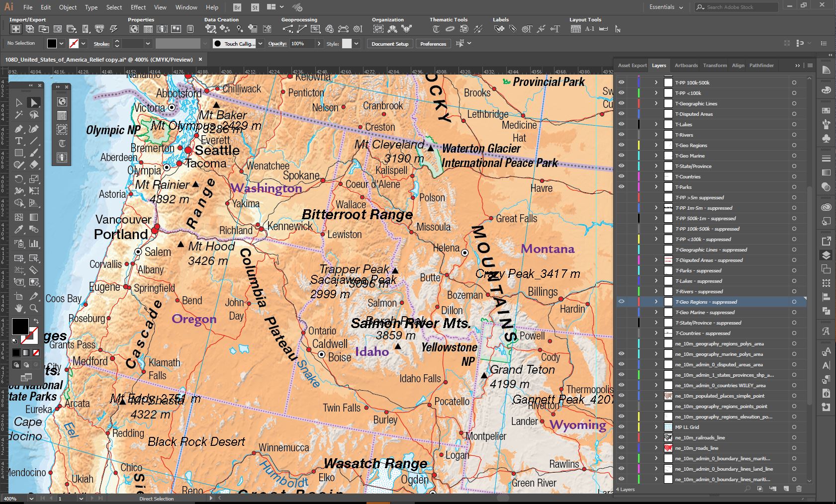836x504 pixels.
Task: Activate the Zoom magnifier tool
Action: [34, 309]
